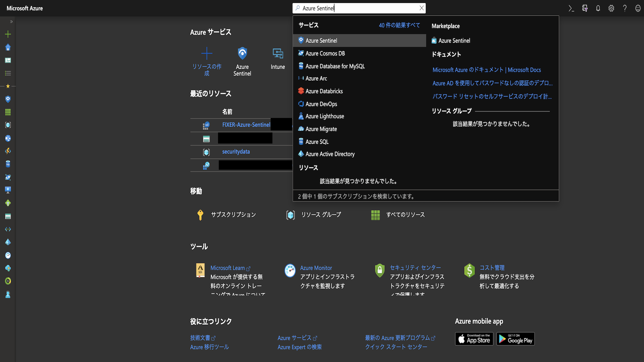Image resolution: width=644 pixels, height=362 pixels.
Task: Open Marketplace Azure Sentinel entry
Action: 454,41
